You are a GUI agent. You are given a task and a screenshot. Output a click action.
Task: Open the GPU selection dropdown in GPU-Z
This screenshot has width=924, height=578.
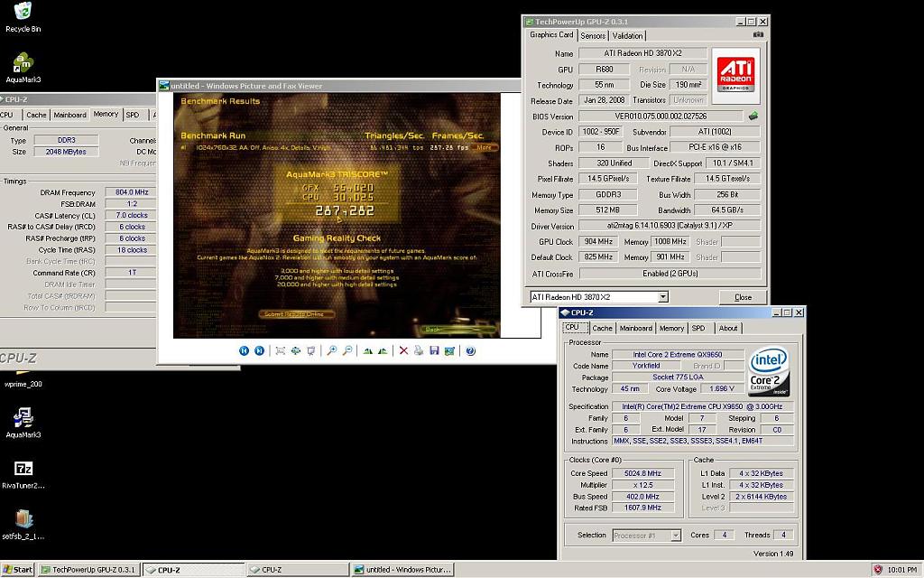(662, 297)
